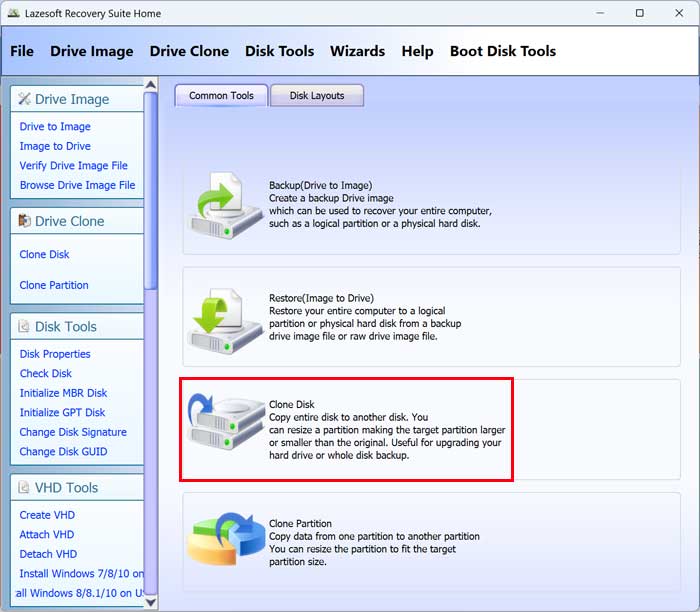Screen dimensions: 700x612
Task: Click the Clone Disk stacked-drives icon
Action: click(x=226, y=422)
